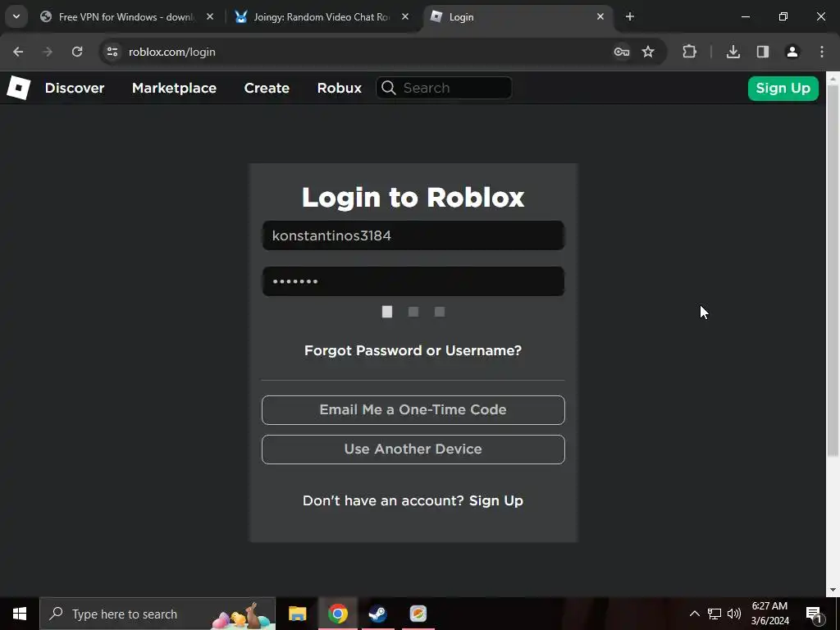Viewport: 840px width, 630px height.
Task: Open Chrome three-dot menu
Action: pyautogui.click(x=822, y=52)
